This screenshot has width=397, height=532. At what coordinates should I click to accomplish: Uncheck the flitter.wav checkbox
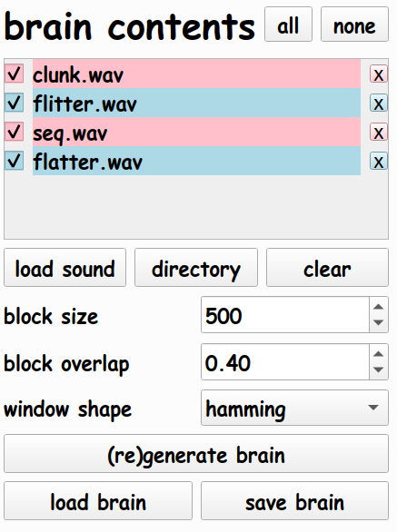[x=15, y=103]
